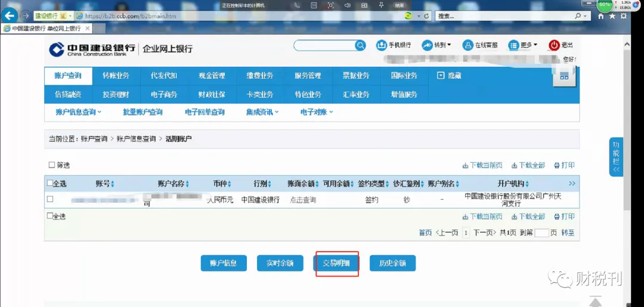Screen dimensions: 644x307
Task: Click the green compatibility icon in address bar
Action: pyautogui.click(x=408, y=15)
